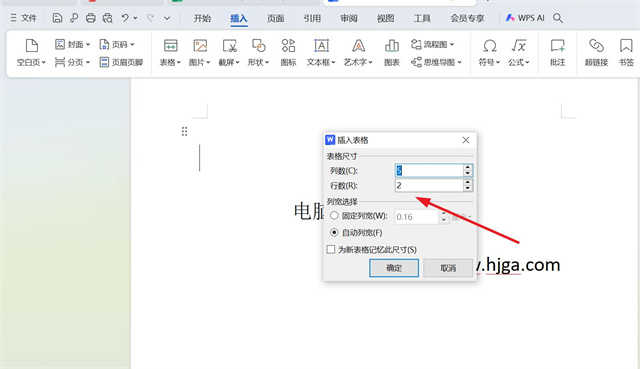This screenshot has width=640, height=369.
Task: Click the print preview icon
Action: 107,18
